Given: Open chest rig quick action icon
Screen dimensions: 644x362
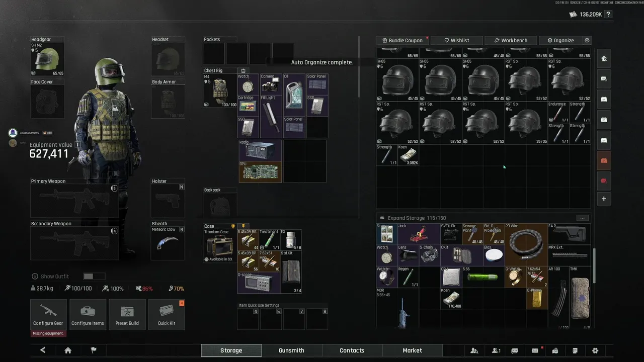Looking at the screenshot, I should 243,70.
